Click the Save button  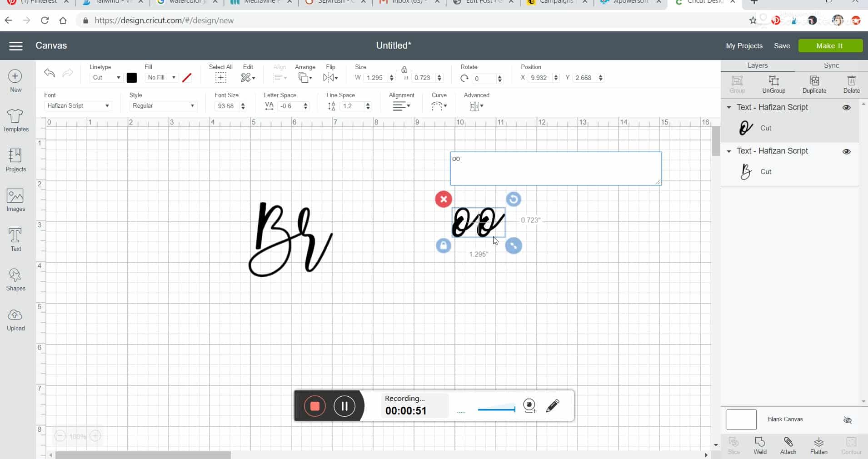pyautogui.click(x=782, y=46)
